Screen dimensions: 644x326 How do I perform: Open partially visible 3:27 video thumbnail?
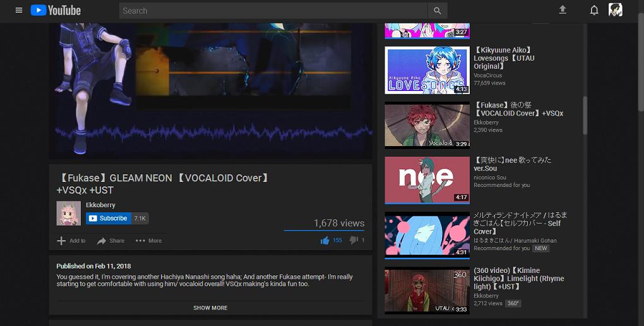(x=427, y=31)
